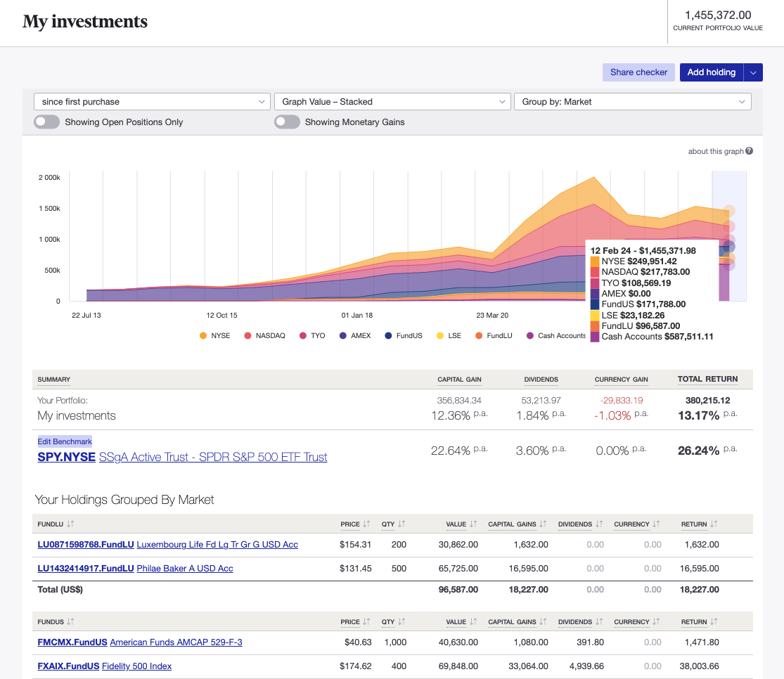Click the about this graph help icon
The image size is (784, 679).
749,151
